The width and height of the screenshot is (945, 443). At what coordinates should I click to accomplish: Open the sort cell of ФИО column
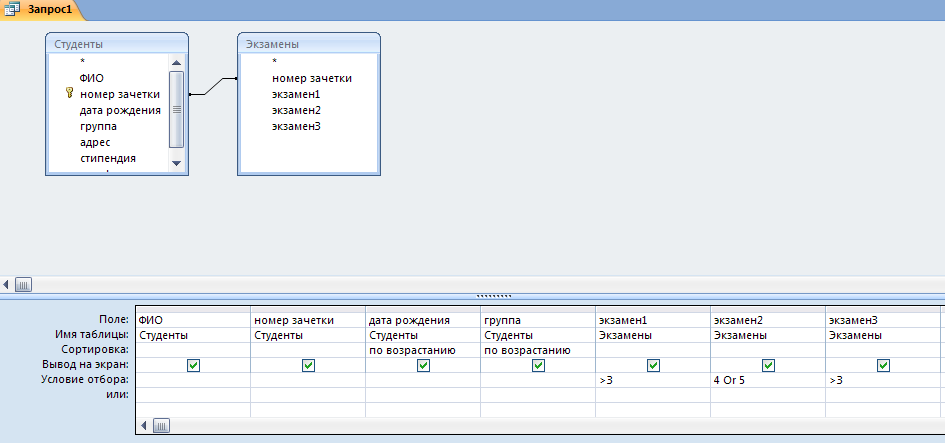(193, 350)
